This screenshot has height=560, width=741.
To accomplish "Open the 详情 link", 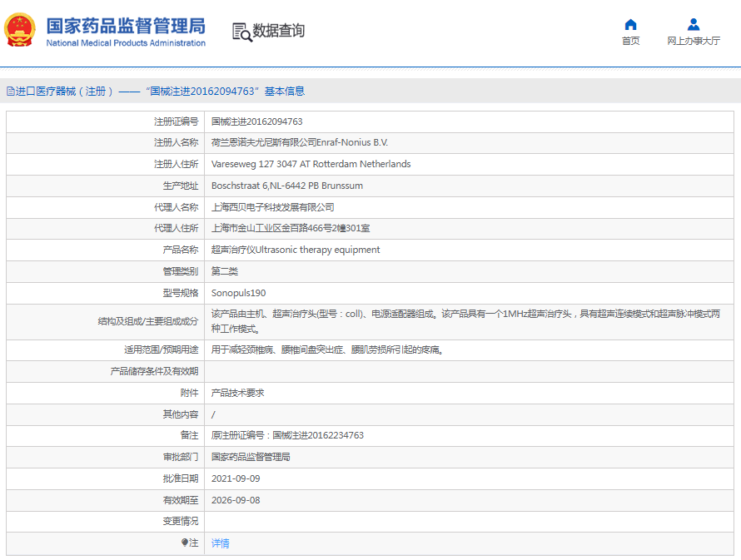I will 221,543.
